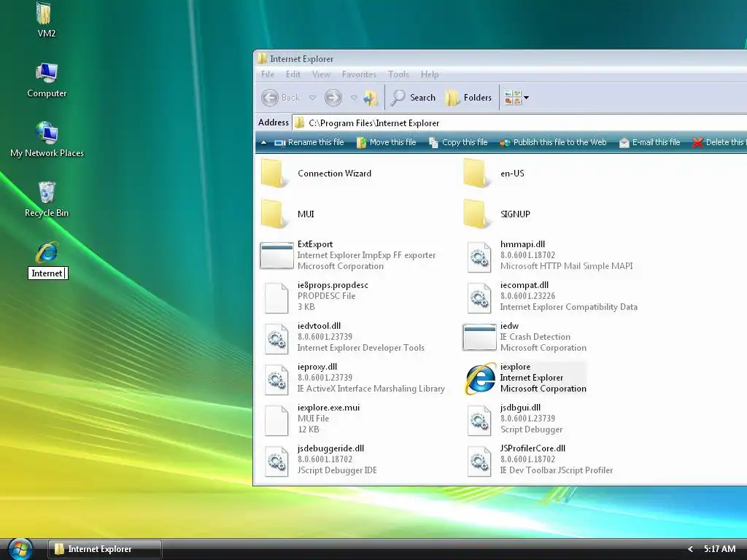This screenshot has height=560, width=747.
Task: Click E-mail this file
Action: (x=649, y=142)
